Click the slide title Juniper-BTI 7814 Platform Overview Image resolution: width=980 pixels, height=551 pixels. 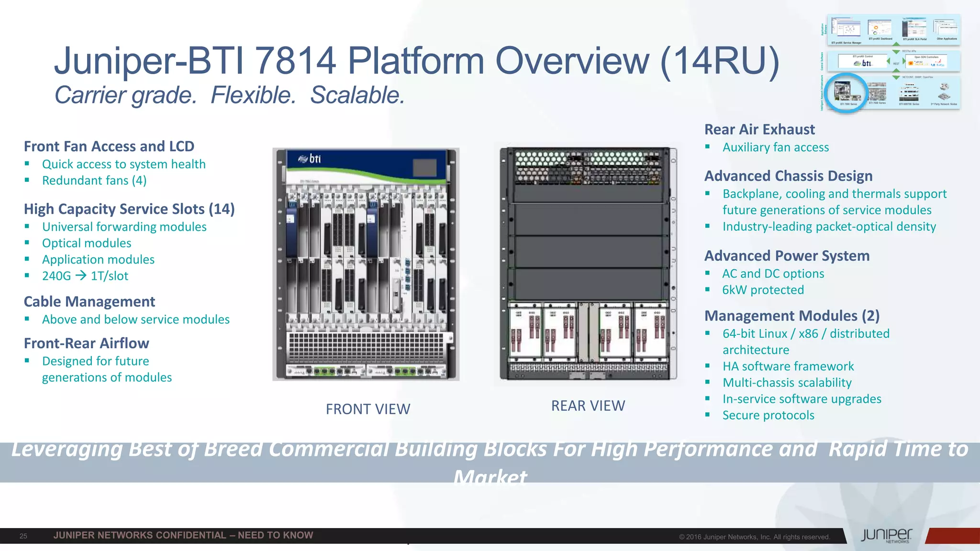416,61
